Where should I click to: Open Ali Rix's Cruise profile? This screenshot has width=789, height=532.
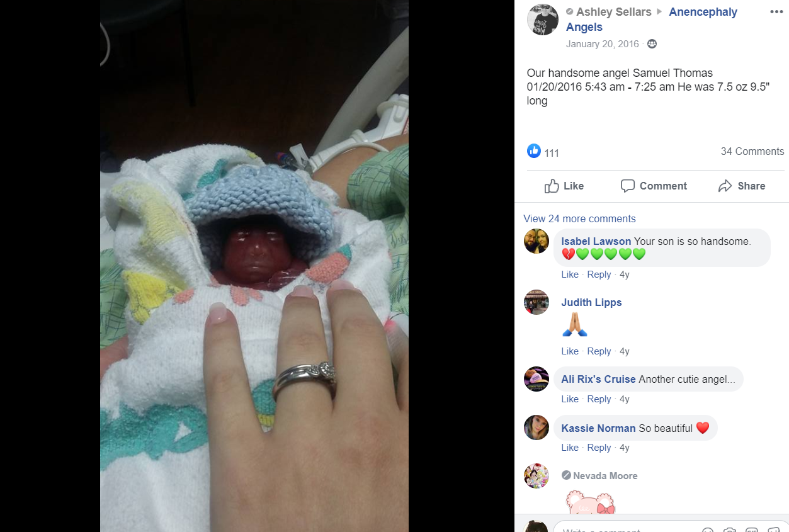pos(599,379)
